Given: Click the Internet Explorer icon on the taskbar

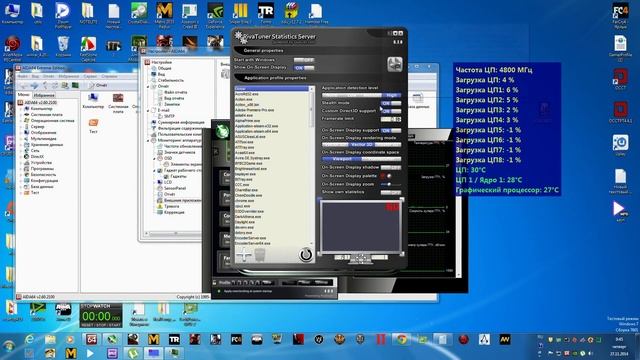Looking at the screenshot, I should [29, 339].
